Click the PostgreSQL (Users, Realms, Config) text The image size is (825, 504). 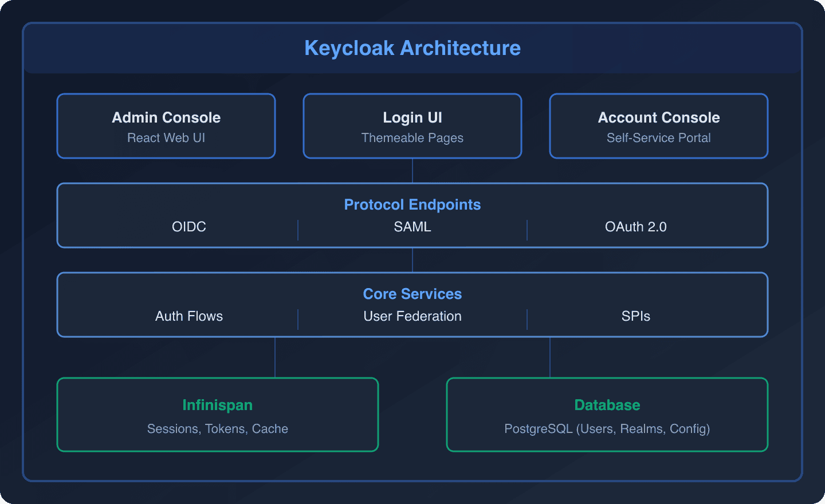(607, 429)
